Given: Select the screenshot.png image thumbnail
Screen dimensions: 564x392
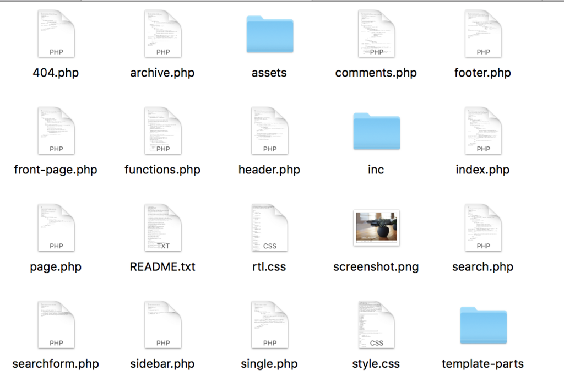Looking at the screenshot, I should tap(377, 227).
